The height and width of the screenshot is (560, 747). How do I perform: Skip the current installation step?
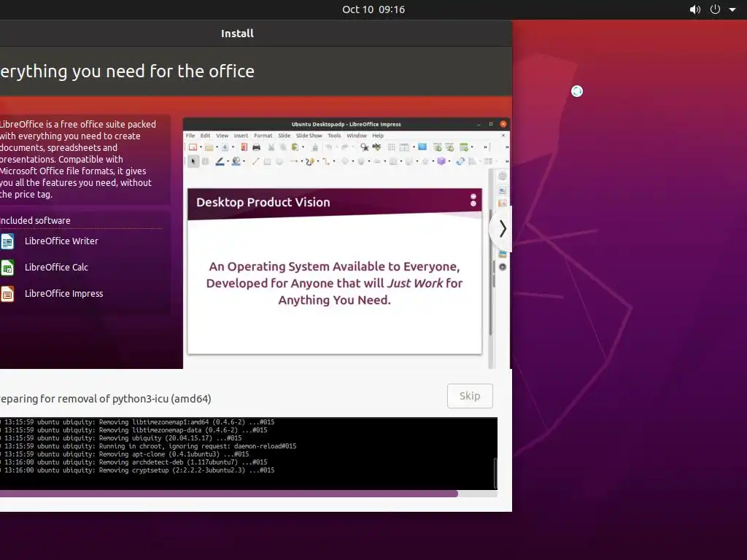click(x=470, y=396)
